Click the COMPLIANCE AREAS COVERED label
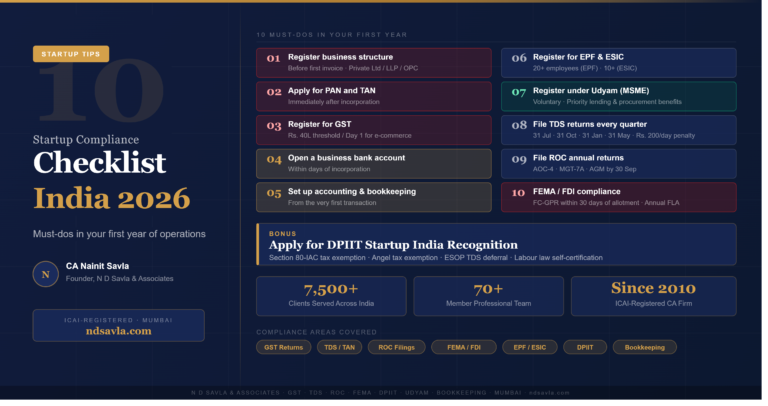Viewport: 768px width, 406px height. point(316,332)
